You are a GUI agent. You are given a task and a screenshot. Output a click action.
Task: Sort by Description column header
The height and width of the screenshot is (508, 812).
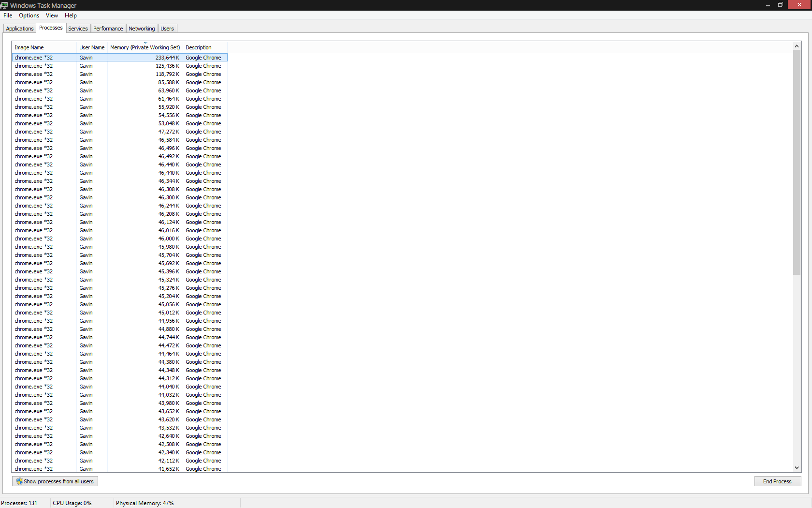pos(205,47)
